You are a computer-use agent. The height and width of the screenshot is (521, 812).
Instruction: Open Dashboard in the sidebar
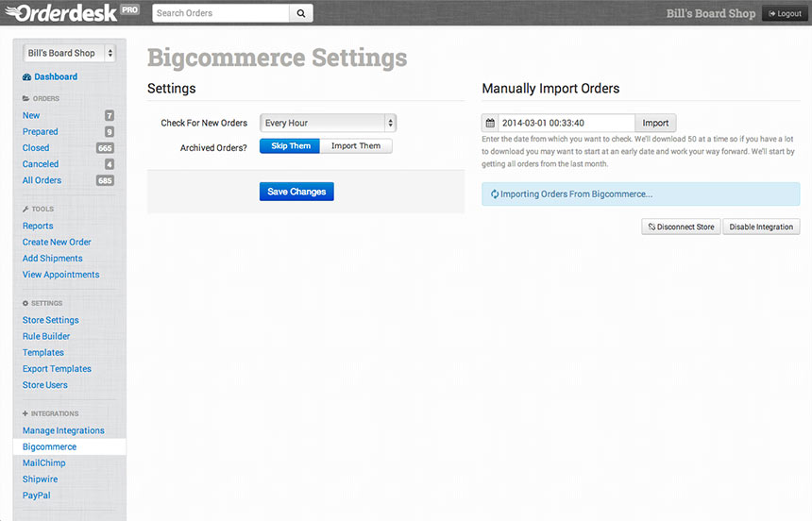(x=56, y=77)
